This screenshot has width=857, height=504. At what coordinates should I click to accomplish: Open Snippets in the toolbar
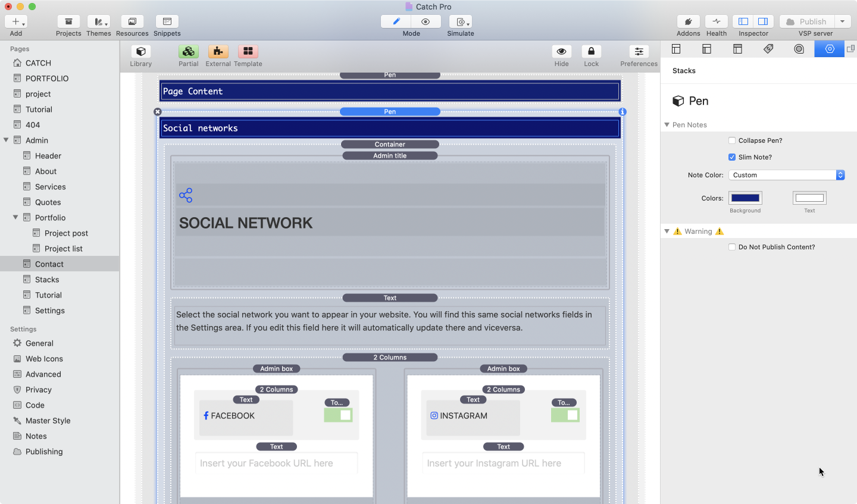[x=167, y=22]
